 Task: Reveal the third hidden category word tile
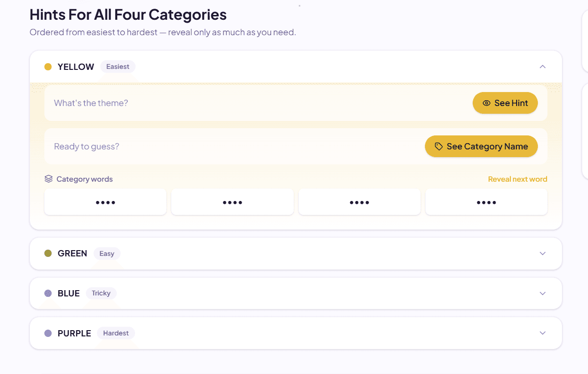click(x=359, y=202)
